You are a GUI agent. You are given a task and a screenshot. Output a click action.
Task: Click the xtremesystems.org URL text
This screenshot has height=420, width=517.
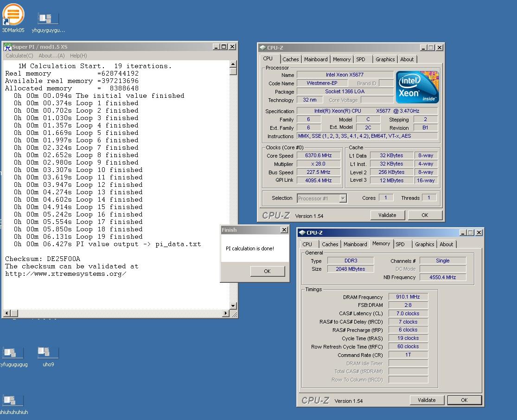[66, 274]
